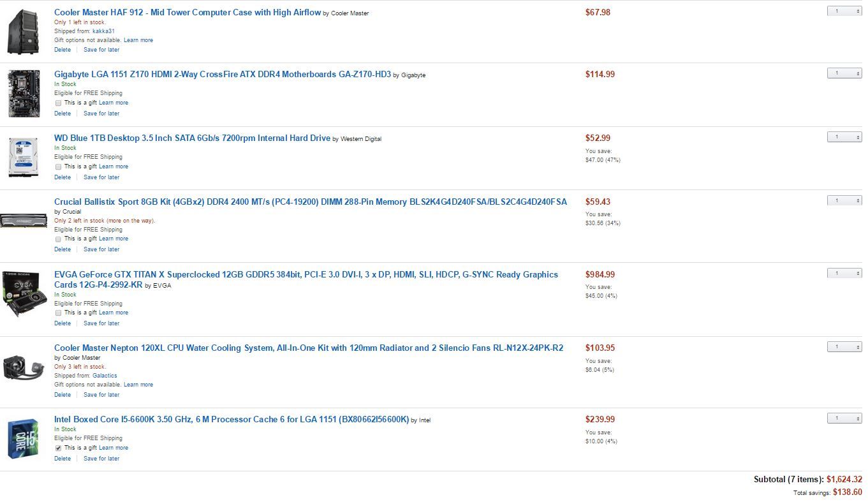Click the $59.43 price
This screenshot has height=502, width=868.
[x=598, y=202]
